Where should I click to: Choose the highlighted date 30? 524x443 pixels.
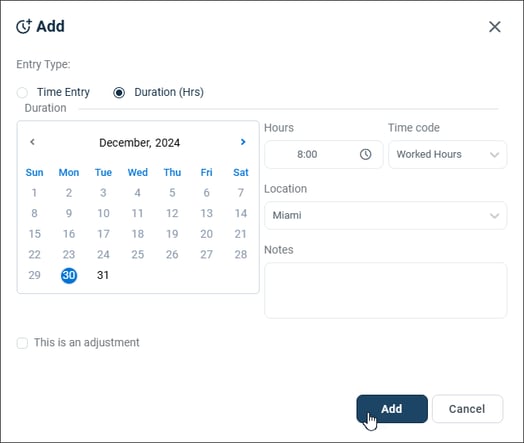tap(69, 275)
